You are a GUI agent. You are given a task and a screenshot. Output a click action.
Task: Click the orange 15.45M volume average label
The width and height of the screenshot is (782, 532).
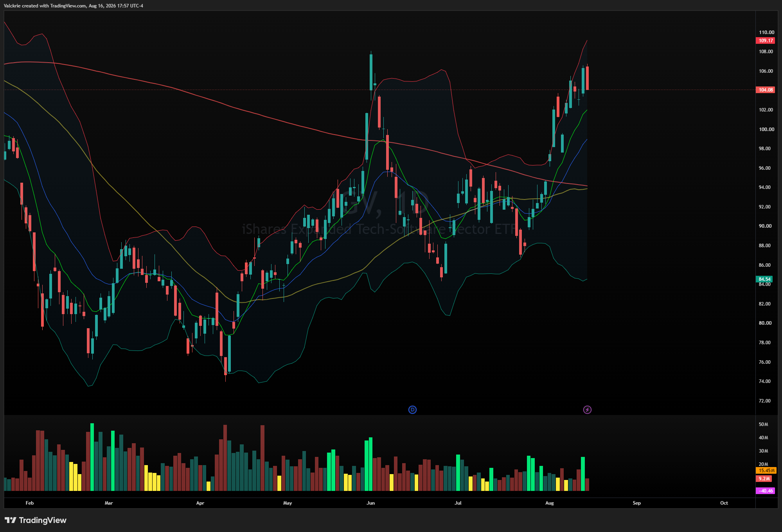tap(766, 471)
